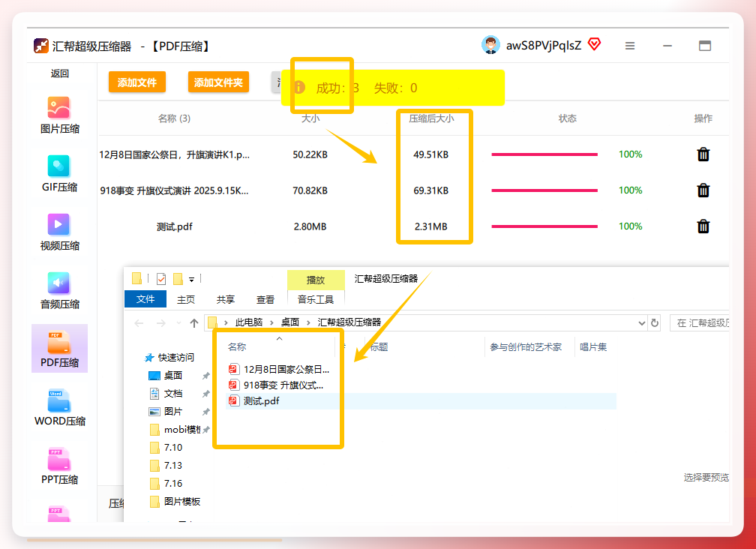The width and height of the screenshot is (756, 549).
Task: Open the WORD压缩 tool
Action: point(59,407)
